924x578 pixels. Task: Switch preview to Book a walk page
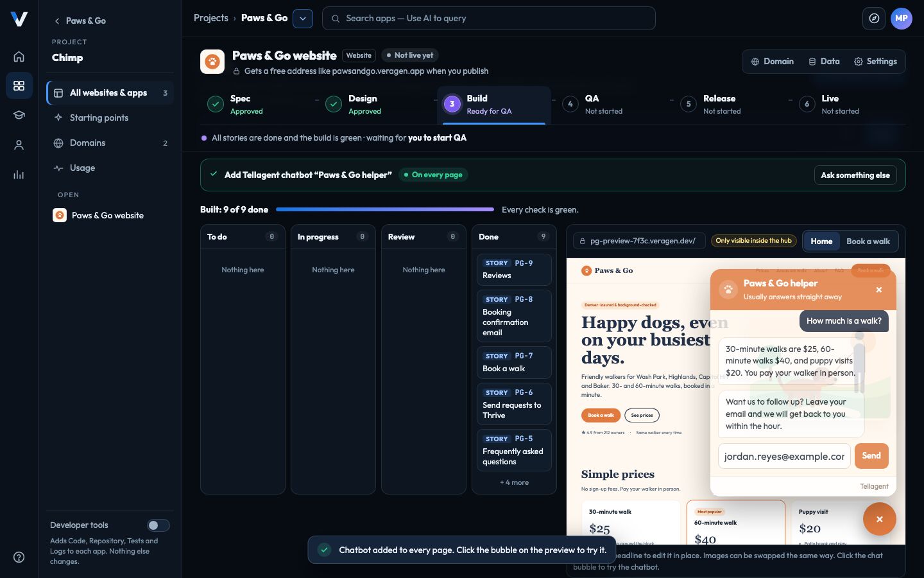click(x=868, y=241)
